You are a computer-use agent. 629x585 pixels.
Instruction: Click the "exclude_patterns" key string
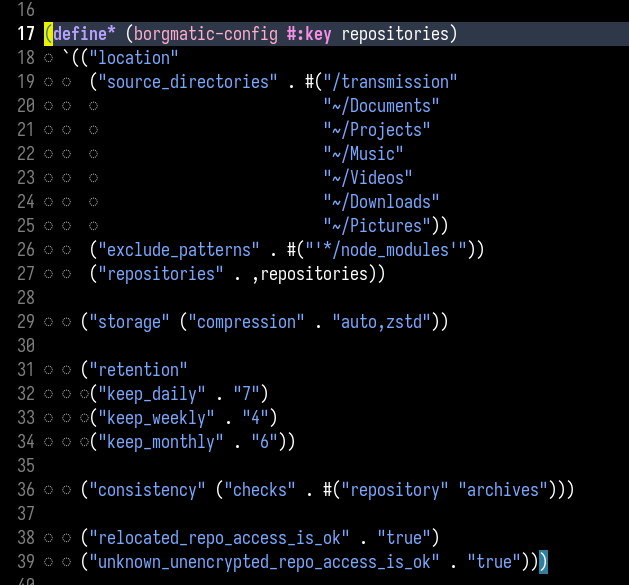coord(173,250)
